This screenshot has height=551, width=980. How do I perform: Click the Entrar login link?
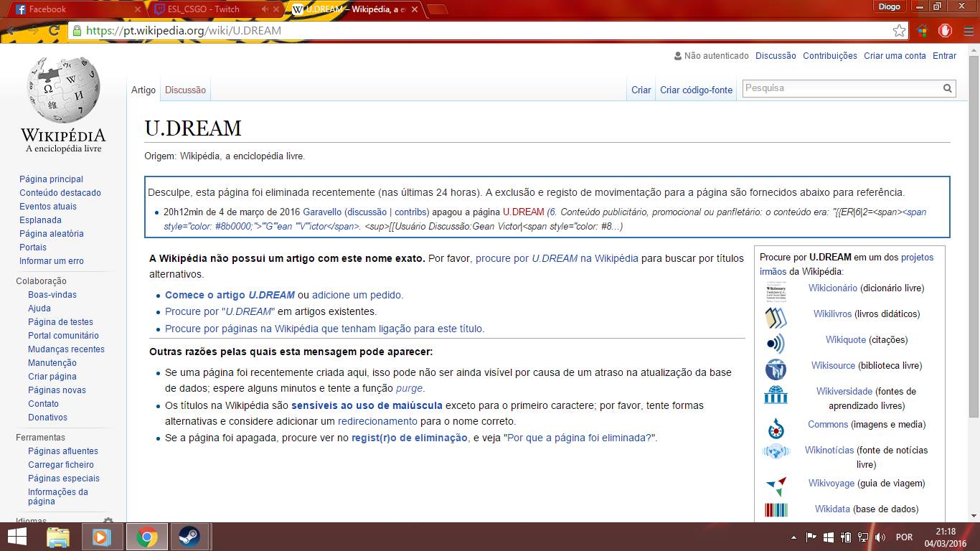click(x=944, y=56)
